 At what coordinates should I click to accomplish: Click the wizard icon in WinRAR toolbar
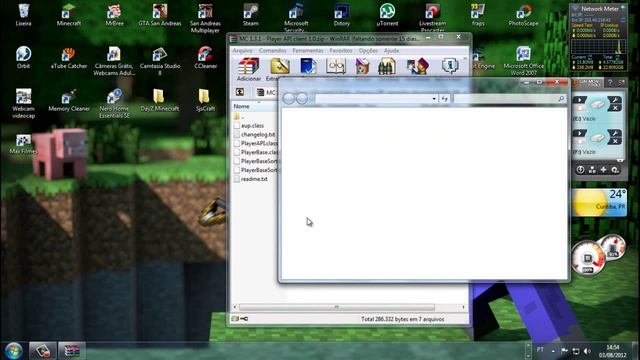coord(417,66)
